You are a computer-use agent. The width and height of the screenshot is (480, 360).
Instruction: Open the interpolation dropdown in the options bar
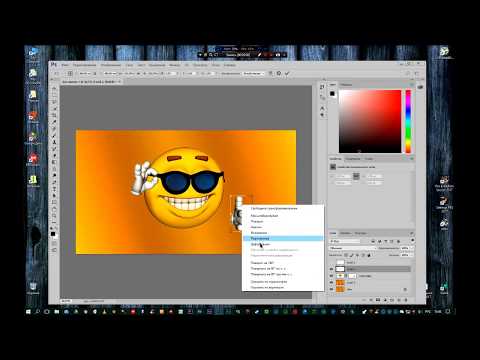coord(253,73)
